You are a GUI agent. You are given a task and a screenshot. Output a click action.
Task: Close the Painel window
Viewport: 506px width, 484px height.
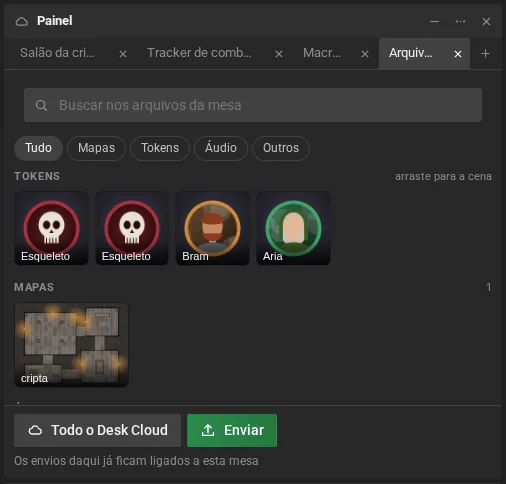pyautogui.click(x=486, y=21)
